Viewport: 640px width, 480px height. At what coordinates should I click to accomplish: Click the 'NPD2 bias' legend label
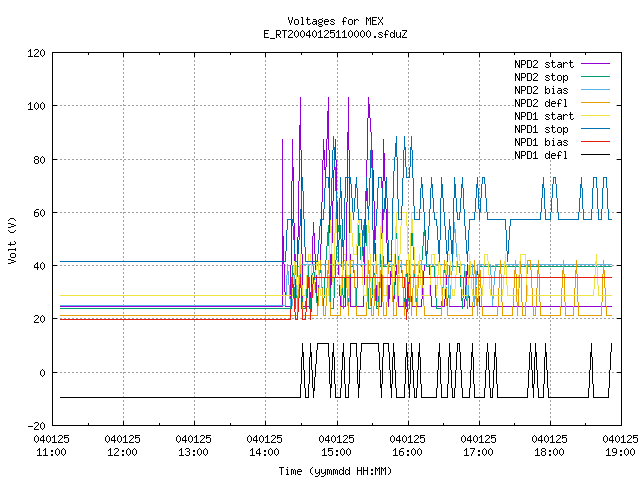pyautogui.click(x=541, y=90)
